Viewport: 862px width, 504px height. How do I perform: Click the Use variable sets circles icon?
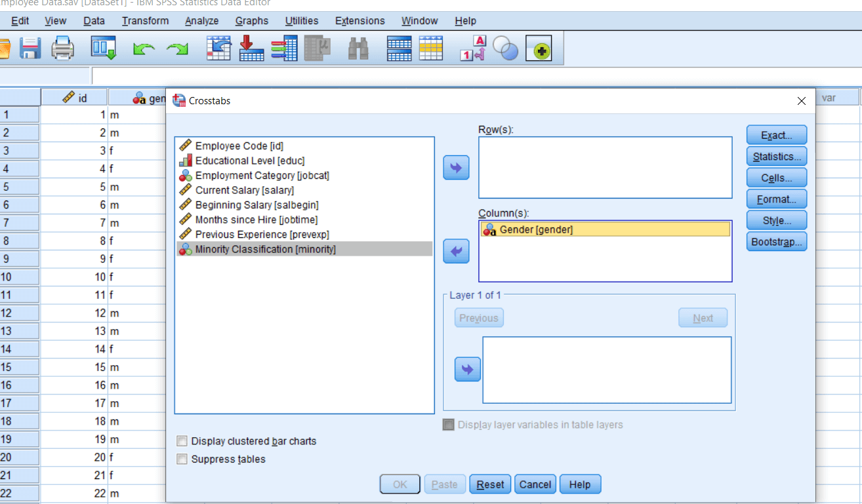[x=505, y=48]
